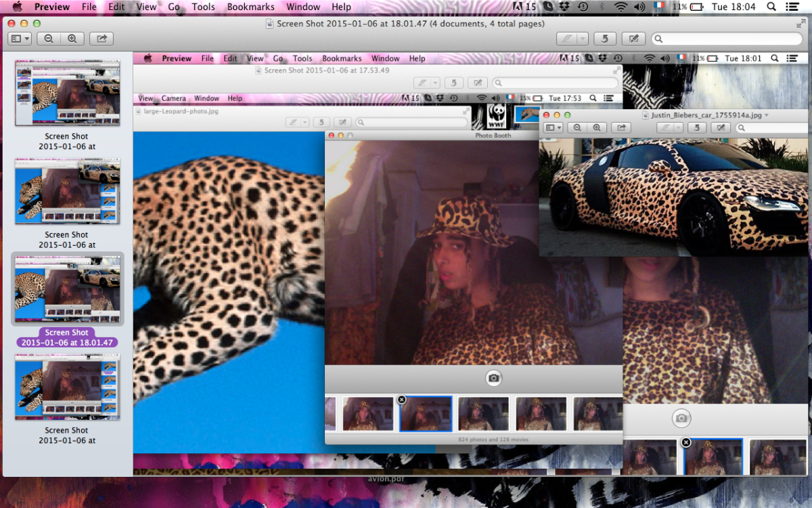This screenshot has height=508, width=812.
Task: Click the Dropbox icon in the menu bar
Action: coord(565,7)
